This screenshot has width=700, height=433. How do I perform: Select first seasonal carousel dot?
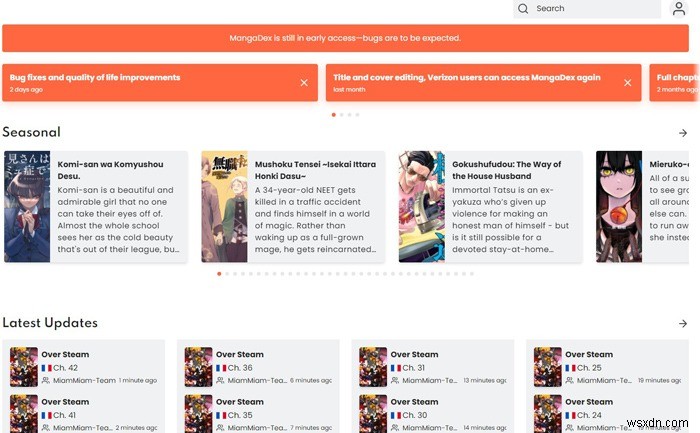pos(219,274)
